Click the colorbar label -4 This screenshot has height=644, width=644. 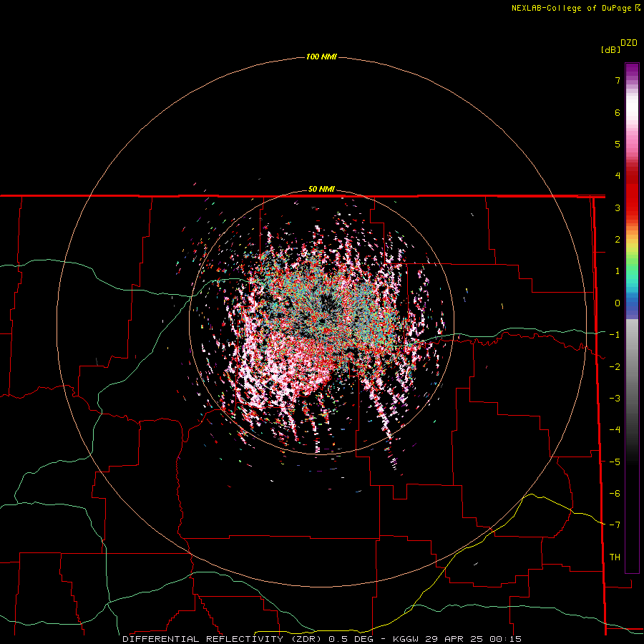click(x=615, y=430)
